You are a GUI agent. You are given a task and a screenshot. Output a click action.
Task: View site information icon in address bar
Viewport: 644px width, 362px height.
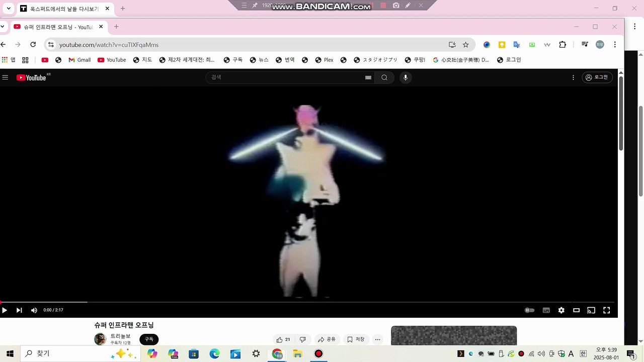point(50,45)
